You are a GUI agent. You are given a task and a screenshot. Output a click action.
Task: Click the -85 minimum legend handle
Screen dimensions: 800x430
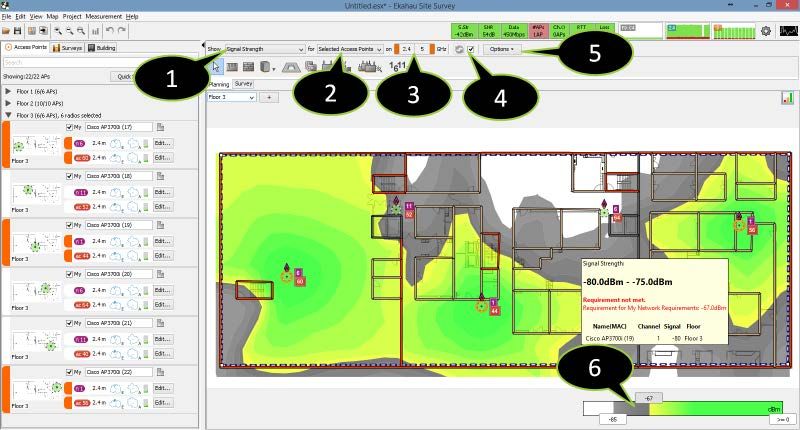613,419
